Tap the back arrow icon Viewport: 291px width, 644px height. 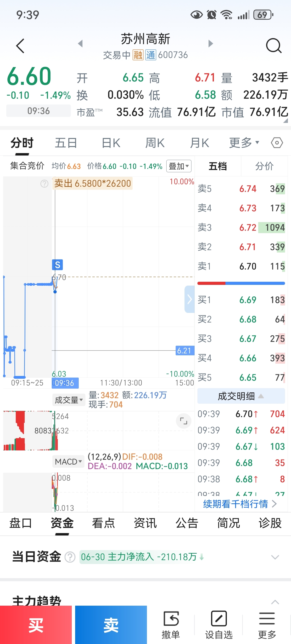[20, 46]
